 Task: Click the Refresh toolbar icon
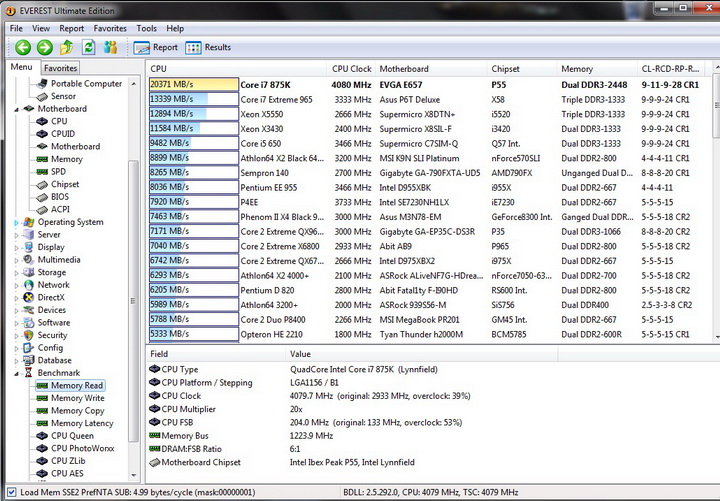[x=88, y=47]
